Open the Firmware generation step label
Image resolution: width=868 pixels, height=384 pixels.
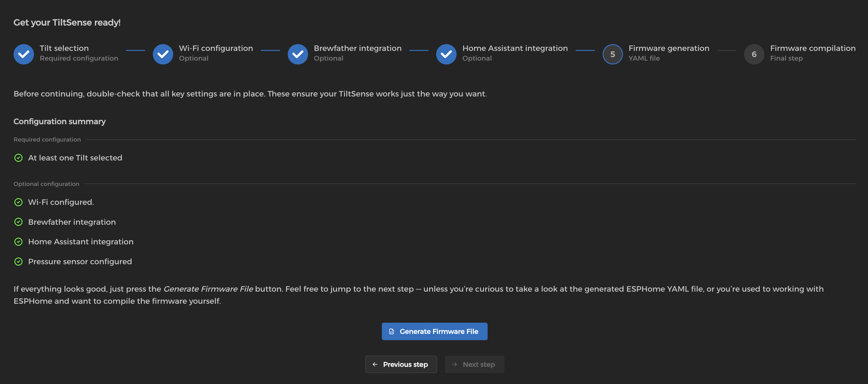tap(669, 48)
